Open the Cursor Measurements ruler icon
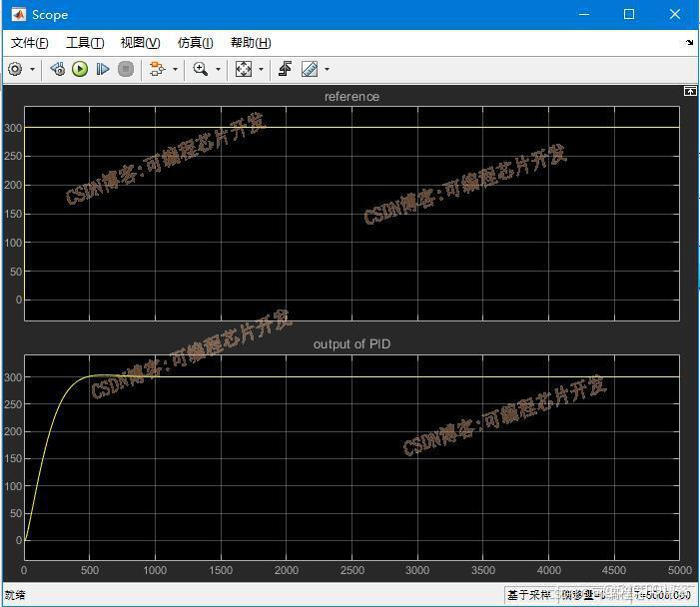The height and width of the screenshot is (607, 700). (x=310, y=69)
